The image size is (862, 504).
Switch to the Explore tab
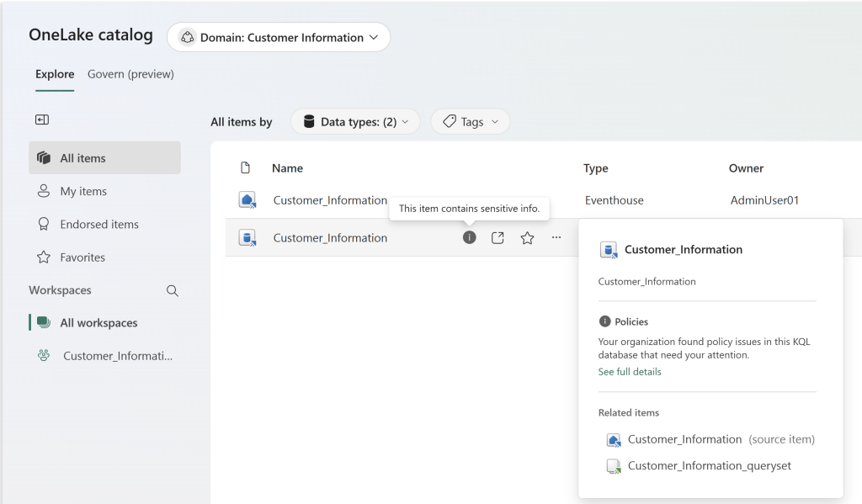tap(55, 74)
